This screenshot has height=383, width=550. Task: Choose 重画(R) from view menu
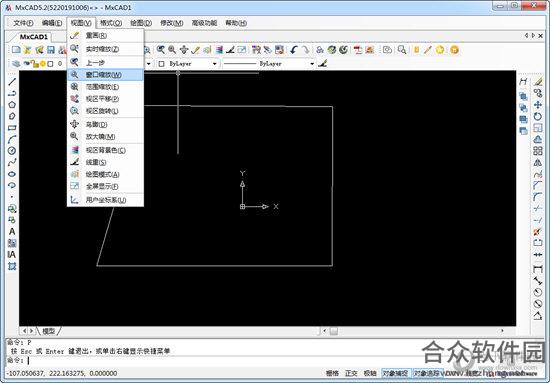(105, 35)
